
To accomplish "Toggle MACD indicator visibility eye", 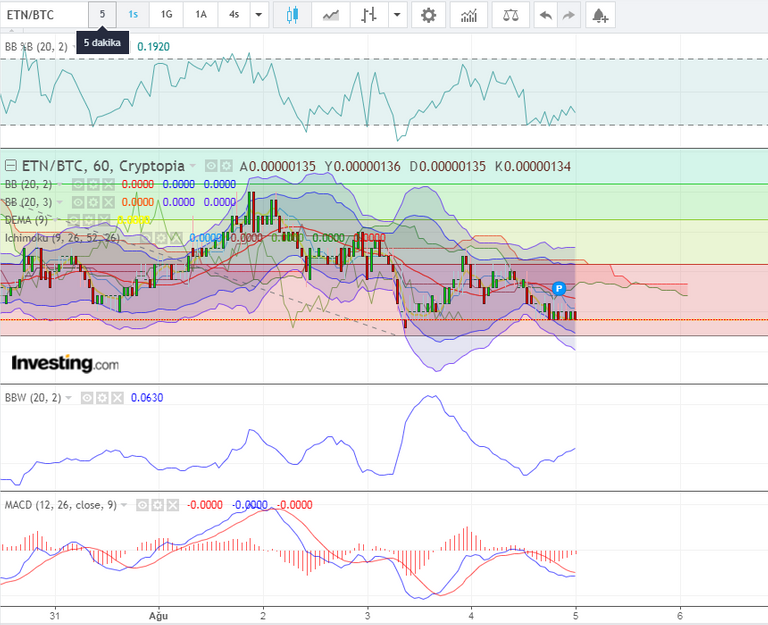I will (142, 505).
